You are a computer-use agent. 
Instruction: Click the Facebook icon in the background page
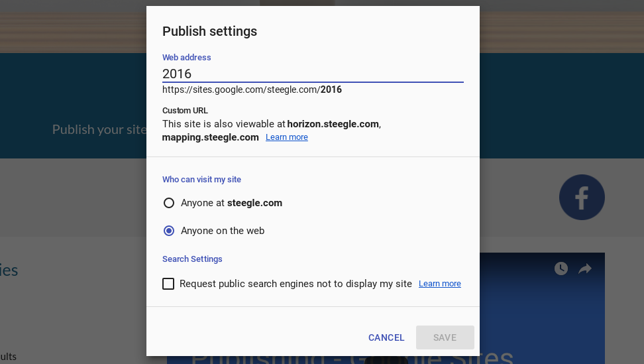click(x=582, y=197)
